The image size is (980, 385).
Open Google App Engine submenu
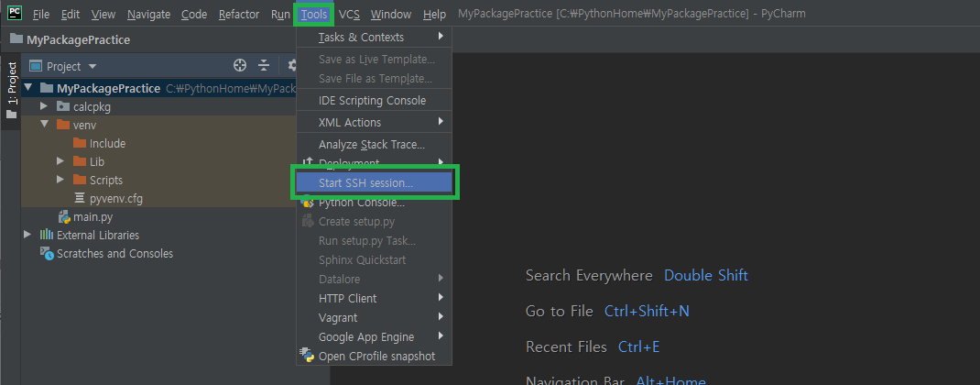coord(375,336)
